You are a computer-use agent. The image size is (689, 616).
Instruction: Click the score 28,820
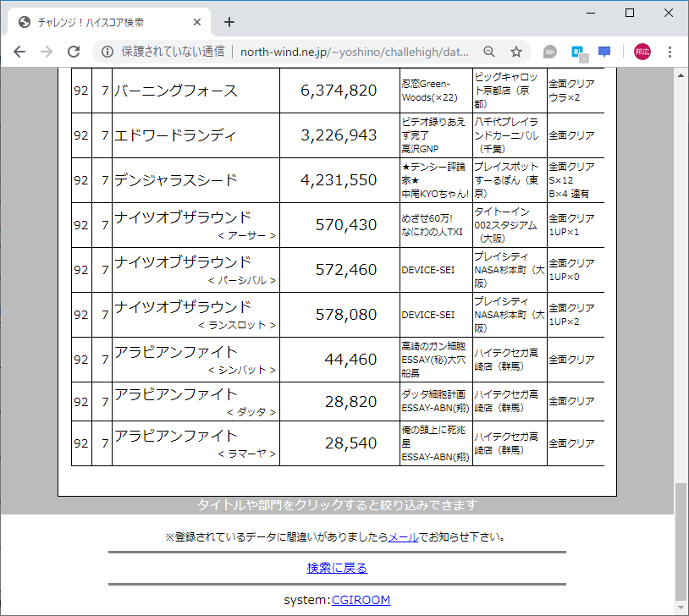tap(350, 402)
